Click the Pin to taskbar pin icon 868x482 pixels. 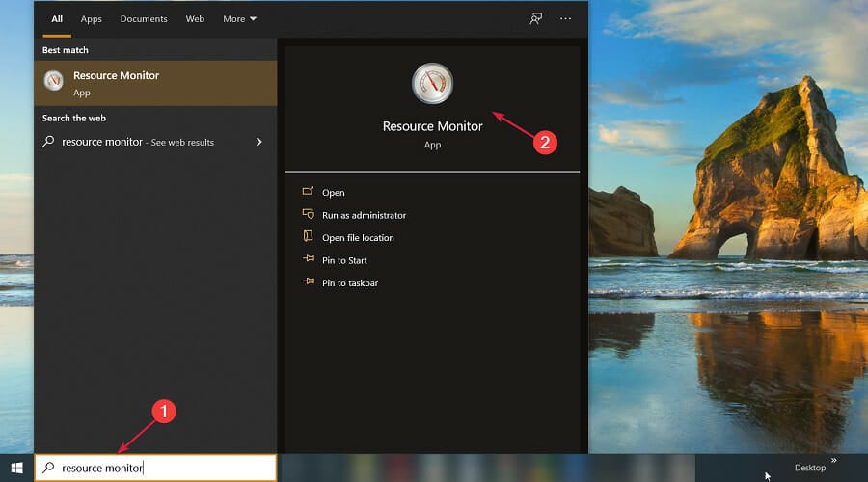(309, 281)
